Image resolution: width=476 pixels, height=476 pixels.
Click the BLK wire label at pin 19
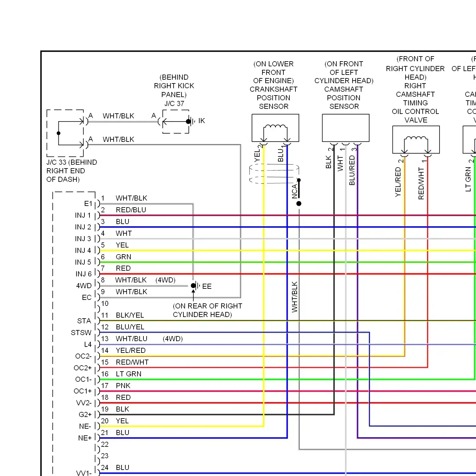(x=122, y=409)
